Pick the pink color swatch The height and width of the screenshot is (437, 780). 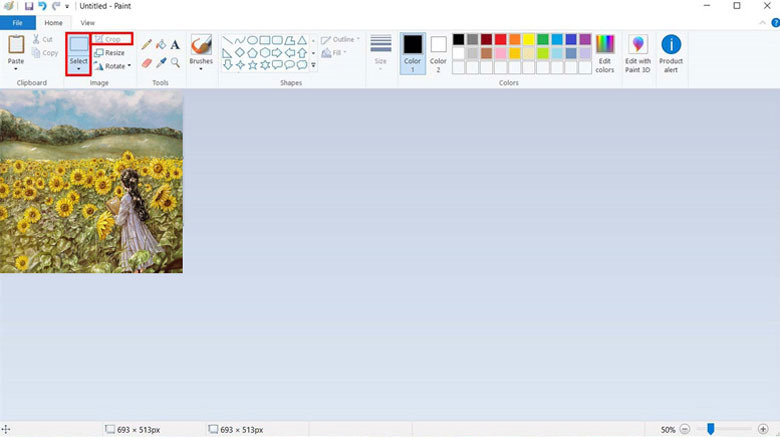pyautogui.click(x=500, y=53)
